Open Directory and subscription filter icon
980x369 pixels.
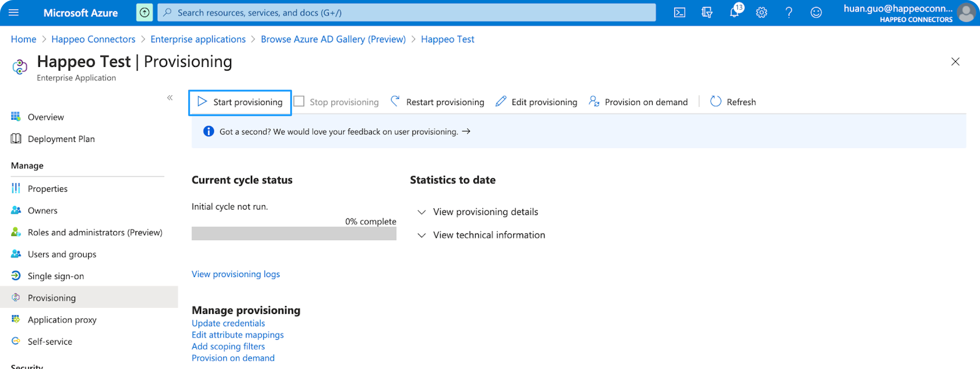(x=707, y=13)
